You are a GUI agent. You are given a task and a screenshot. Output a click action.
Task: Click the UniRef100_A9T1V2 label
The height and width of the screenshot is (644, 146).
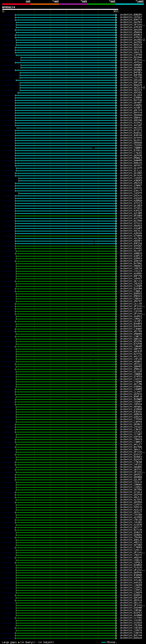(x=131, y=50)
